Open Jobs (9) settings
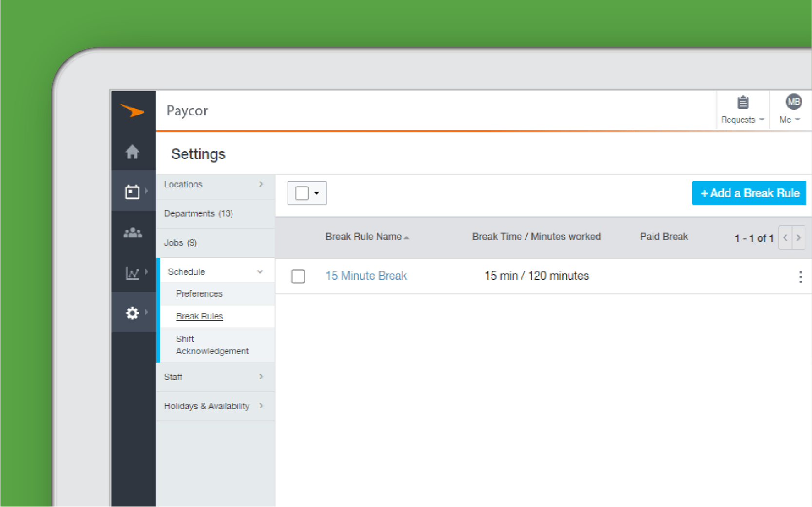The width and height of the screenshot is (812, 507). click(x=215, y=243)
